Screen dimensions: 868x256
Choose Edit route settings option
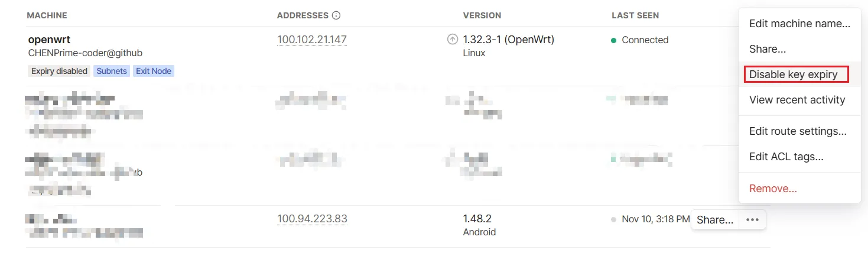click(798, 131)
